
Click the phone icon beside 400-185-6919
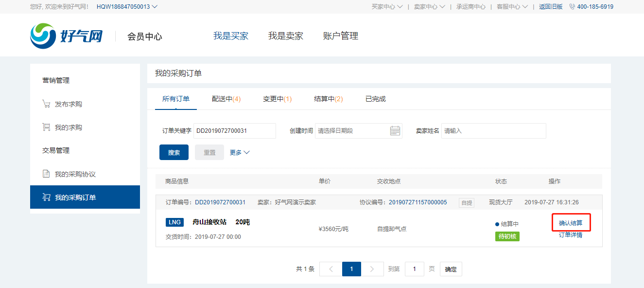click(572, 7)
